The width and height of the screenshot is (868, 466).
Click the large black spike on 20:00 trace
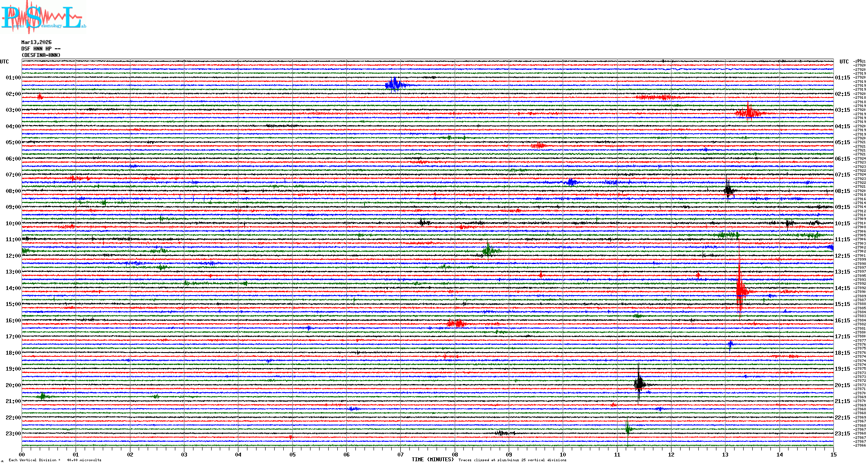pyautogui.click(x=639, y=384)
